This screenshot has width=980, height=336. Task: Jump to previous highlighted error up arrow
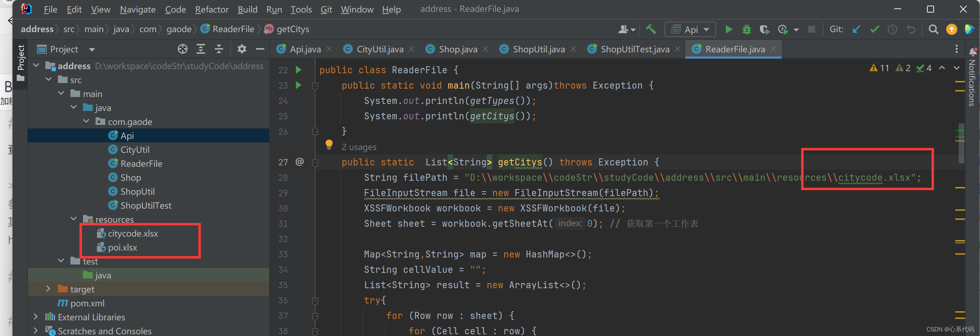(x=942, y=68)
